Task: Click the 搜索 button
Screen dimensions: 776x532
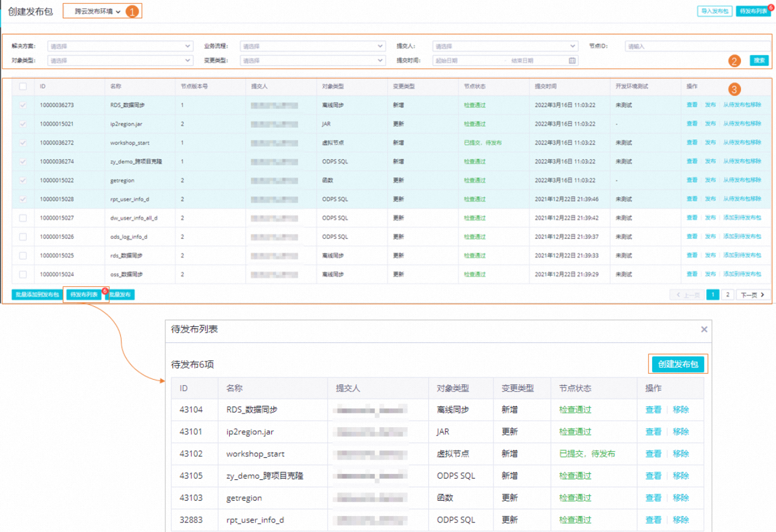Action: click(x=759, y=60)
